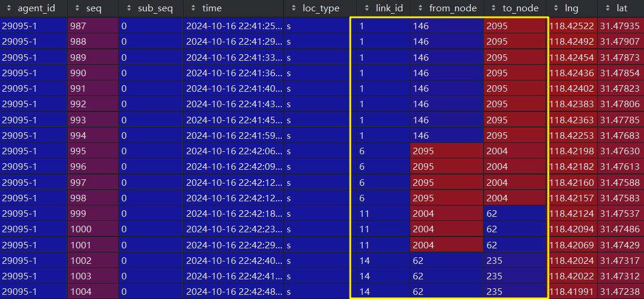This screenshot has height=299, width=644.
Task: Select link_id cell in seq 995 row
Action: click(x=383, y=151)
